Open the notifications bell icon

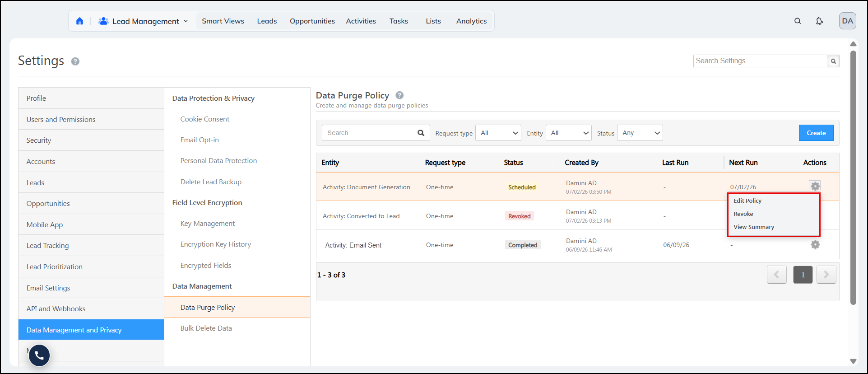click(819, 21)
